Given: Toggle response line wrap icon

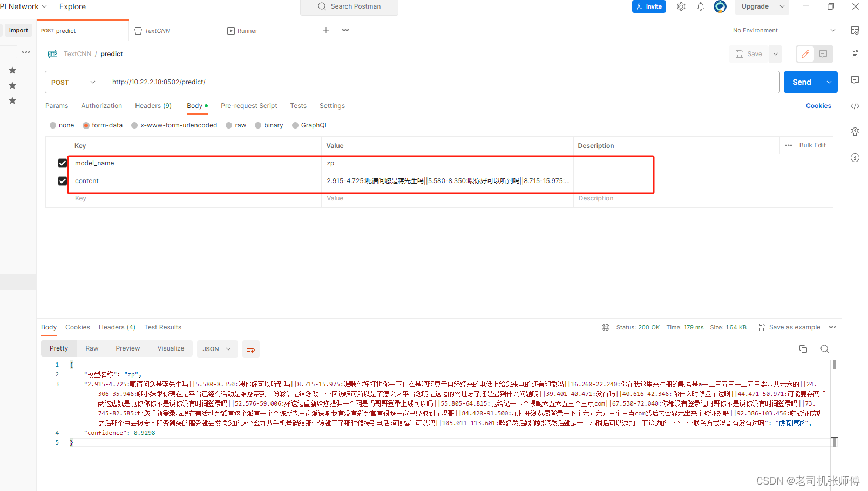Looking at the screenshot, I should click(x=251, y=349).
